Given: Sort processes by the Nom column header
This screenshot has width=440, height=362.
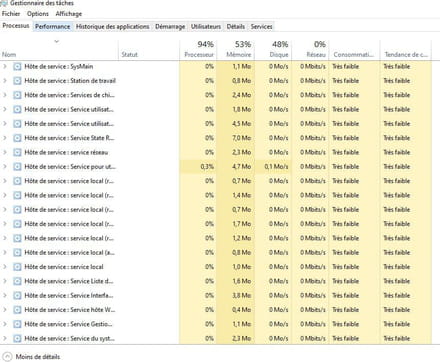Looking at the screenshot, I should click(59, 51).
